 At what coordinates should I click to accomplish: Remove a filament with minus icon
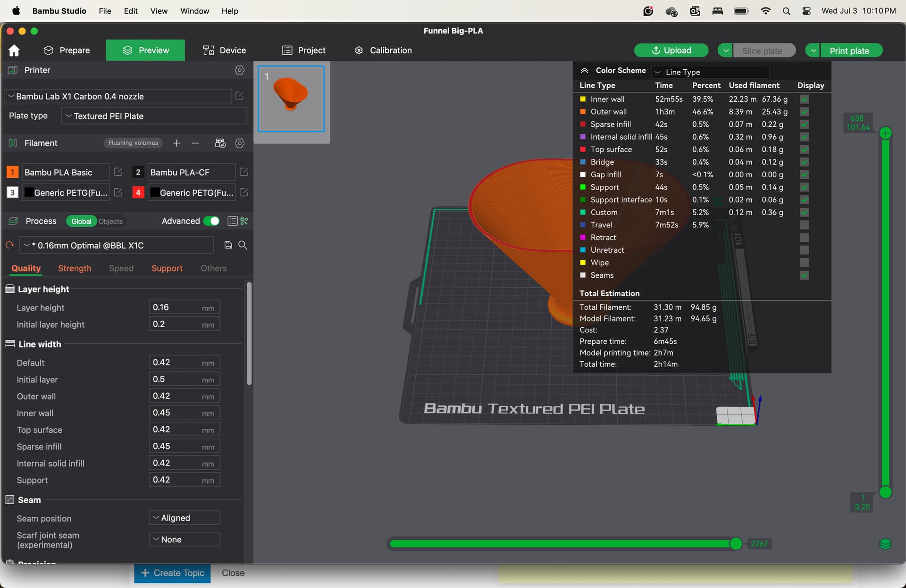coord(195,143)
